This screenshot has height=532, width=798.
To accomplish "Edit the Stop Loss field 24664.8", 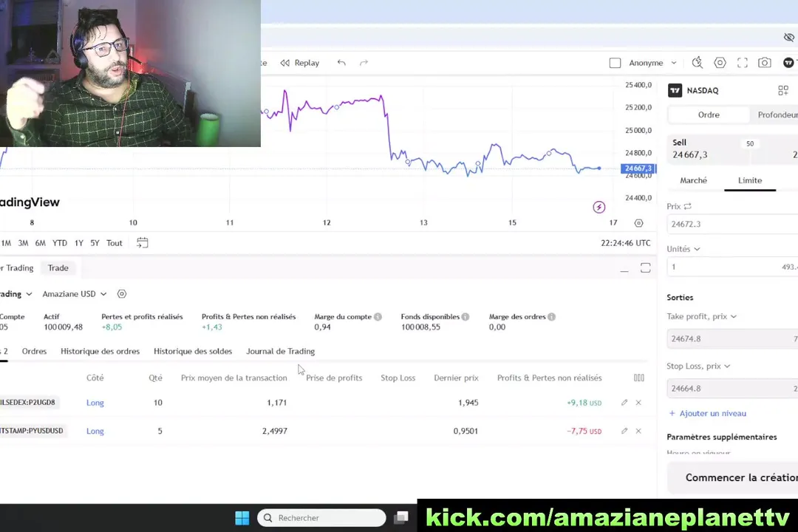I will click(x=731, y=389).
